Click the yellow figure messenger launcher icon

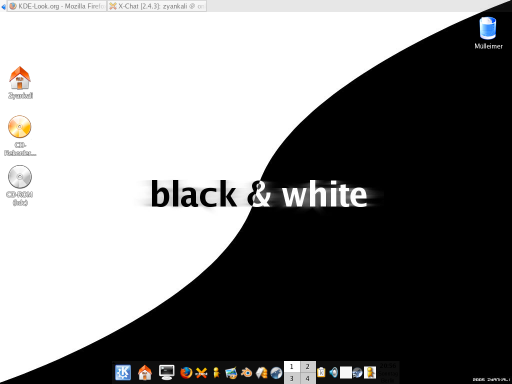coord(216,373)
